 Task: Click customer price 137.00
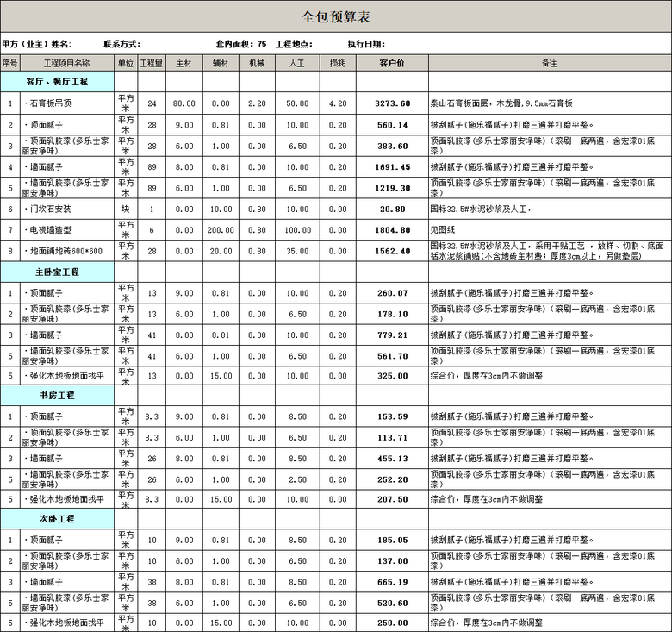click(392, 561)
